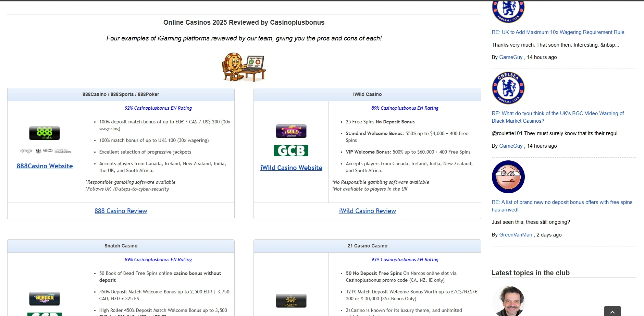Open cartoon face avatar above no deposit bonus post

click(508, 177)
